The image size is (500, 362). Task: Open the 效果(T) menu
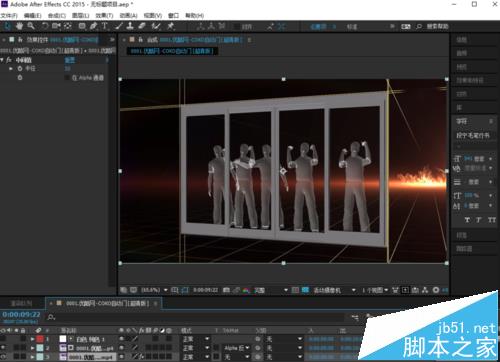tap(104, 15)
